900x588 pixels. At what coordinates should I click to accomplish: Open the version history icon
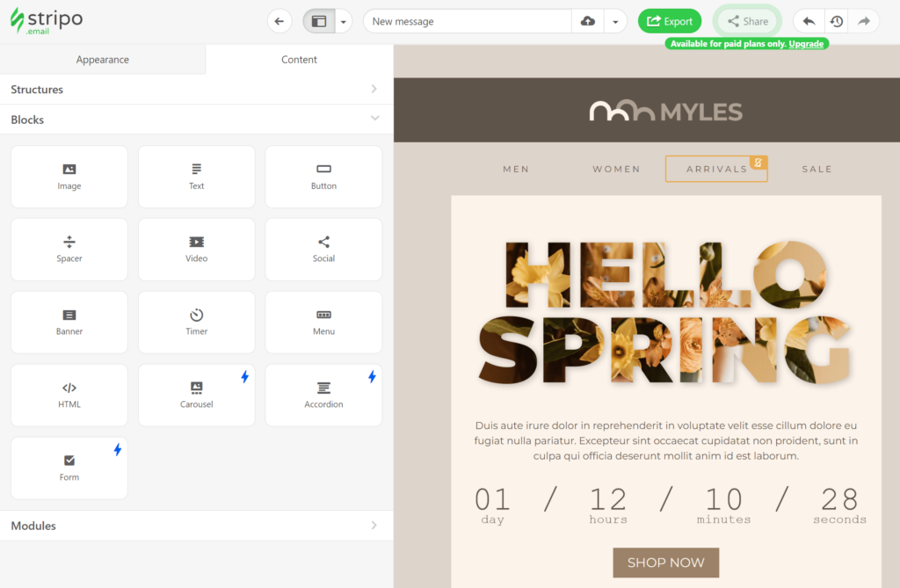click(835, 20)
